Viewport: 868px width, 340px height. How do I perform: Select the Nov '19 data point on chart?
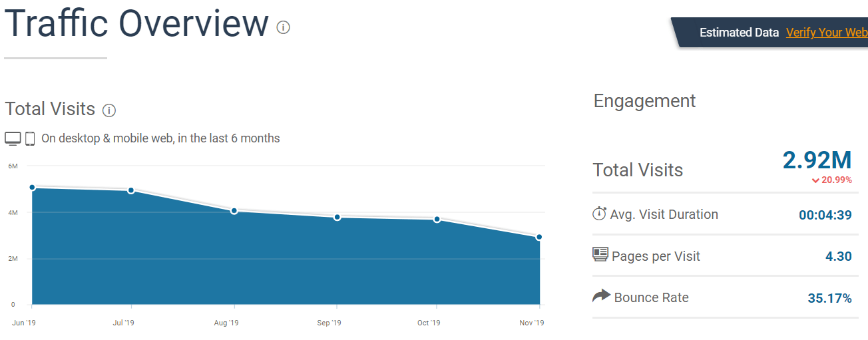[x=539, y=237]
